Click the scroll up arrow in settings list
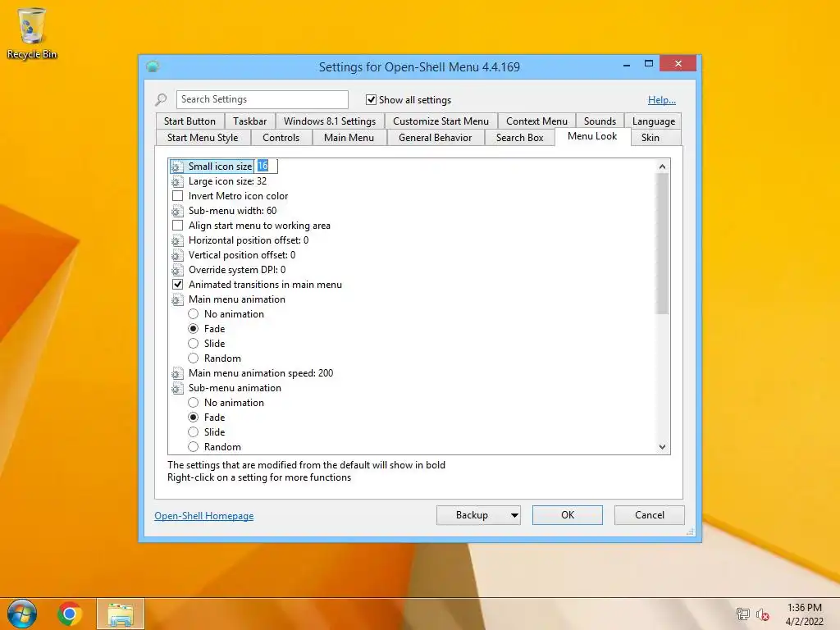Viewport: 840px width, 630px height. click(662, 167)
